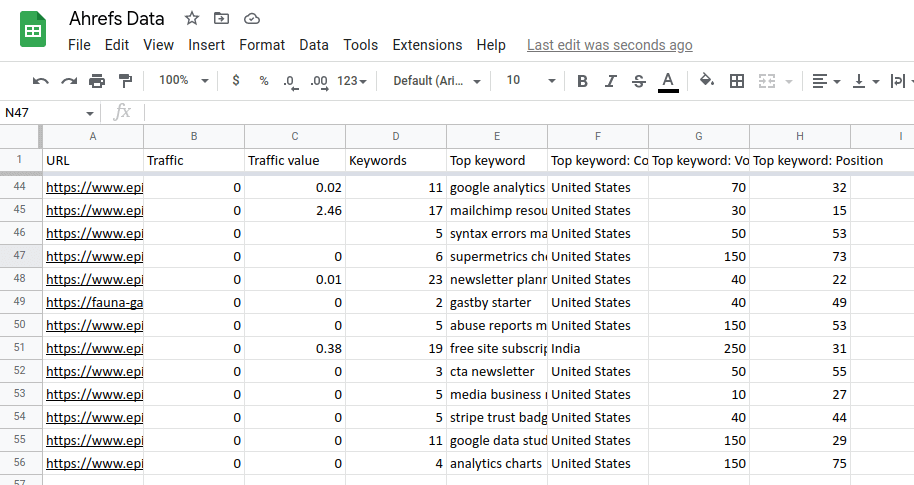Open the Default font family dropdown
914x485 pixels.
[437, 81]
